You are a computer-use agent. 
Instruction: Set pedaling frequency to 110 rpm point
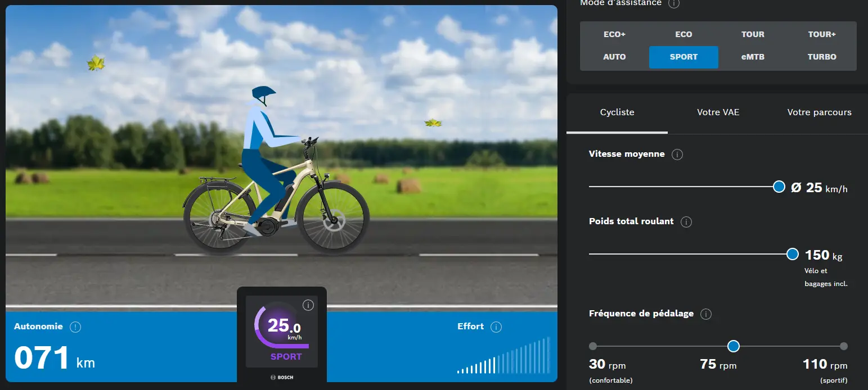click(843, 346)
